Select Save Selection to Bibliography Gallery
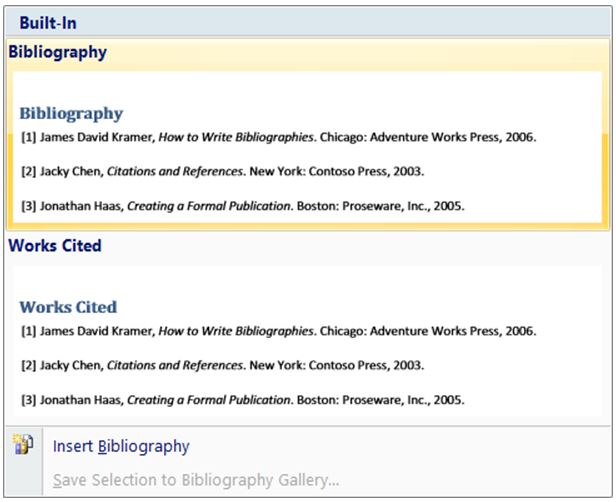 point(196,480)
